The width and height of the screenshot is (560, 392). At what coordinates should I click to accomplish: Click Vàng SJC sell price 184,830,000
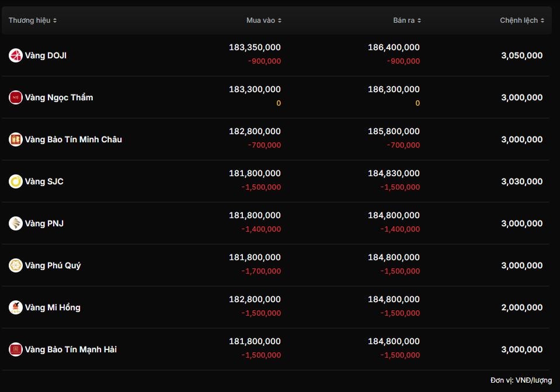point(394,173)
